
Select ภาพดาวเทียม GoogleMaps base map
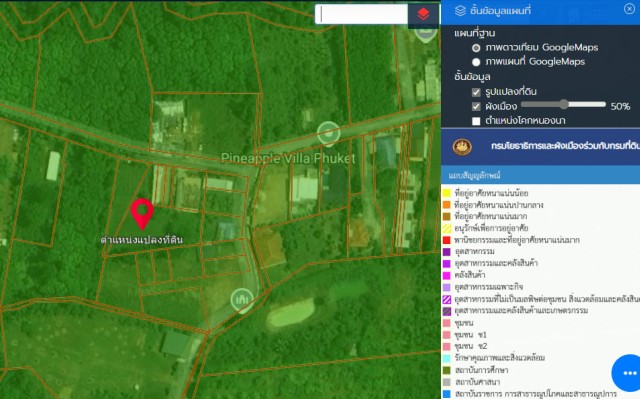coord(476,48)
